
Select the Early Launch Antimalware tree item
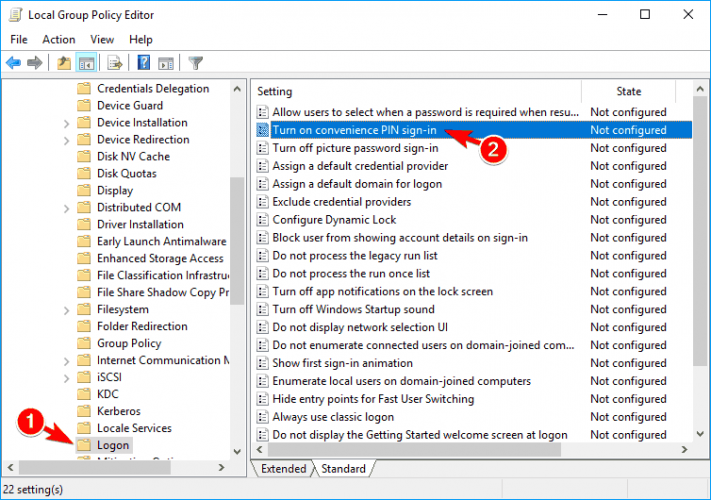coord(161,241)
